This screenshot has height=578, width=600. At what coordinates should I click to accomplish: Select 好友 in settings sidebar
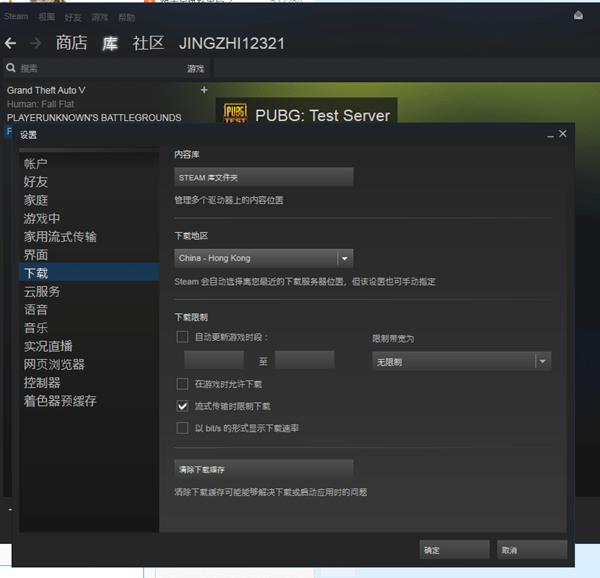(x=89, y=181)
